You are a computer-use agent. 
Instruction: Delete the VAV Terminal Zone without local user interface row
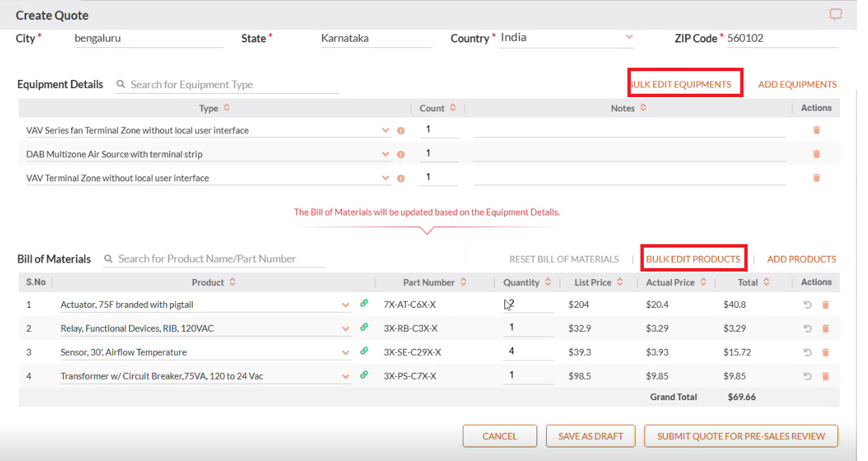pos(816,178)
